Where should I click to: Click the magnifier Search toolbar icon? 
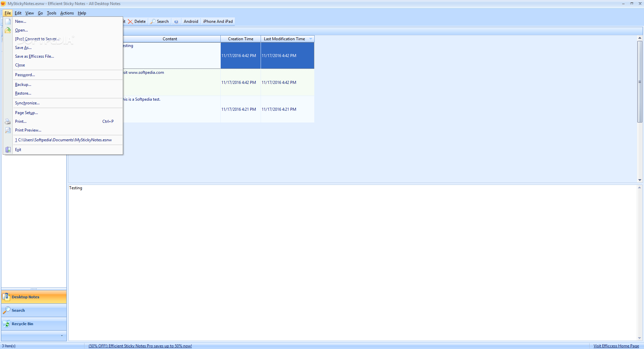153,21
